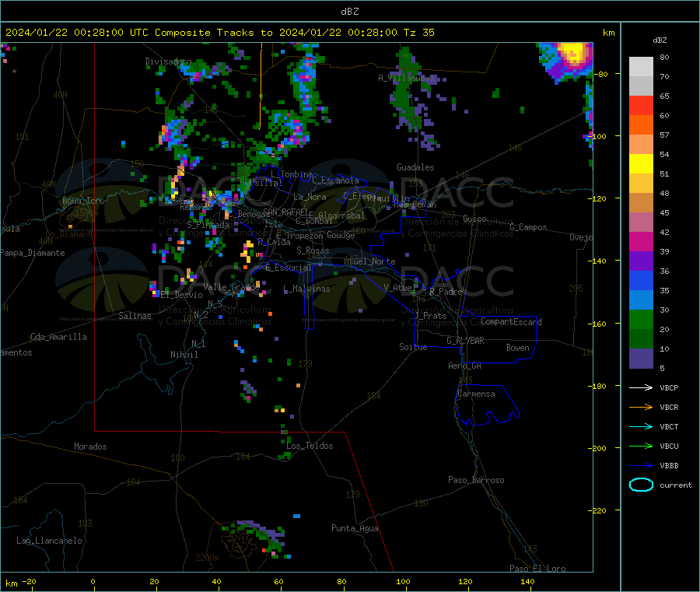Click the R_Padre map label
The image size is (700, 592).
(x=446, y=292)
